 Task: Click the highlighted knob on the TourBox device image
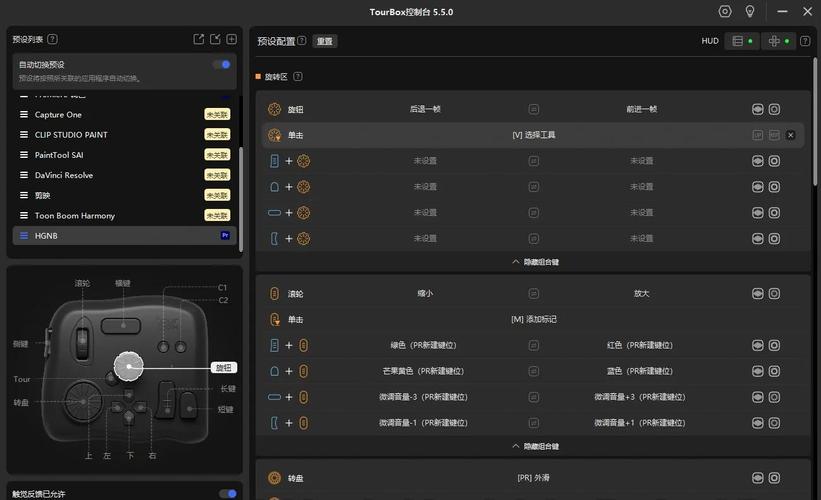[x=128, y=366]
